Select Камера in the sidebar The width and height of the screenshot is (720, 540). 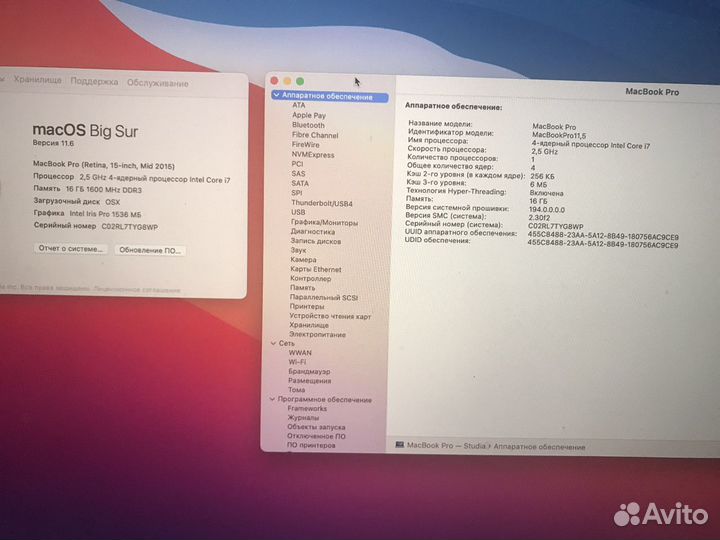303,259
